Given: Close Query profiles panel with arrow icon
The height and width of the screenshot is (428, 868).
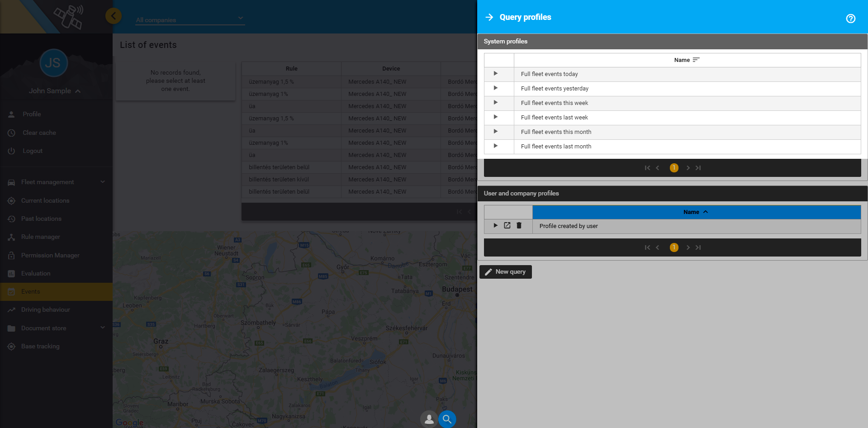Looking at the screenshot, I should 489,17.
